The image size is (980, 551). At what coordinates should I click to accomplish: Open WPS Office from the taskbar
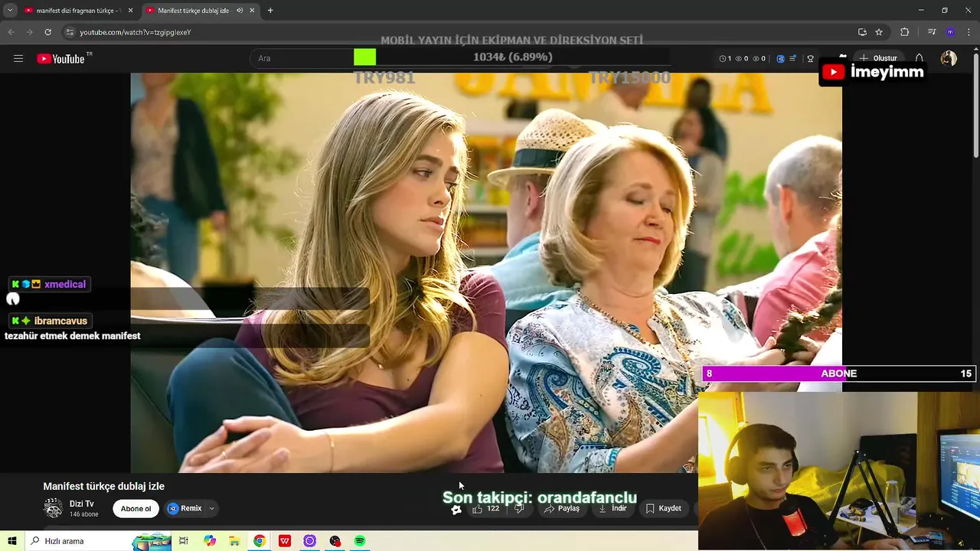tap(285, 541)
